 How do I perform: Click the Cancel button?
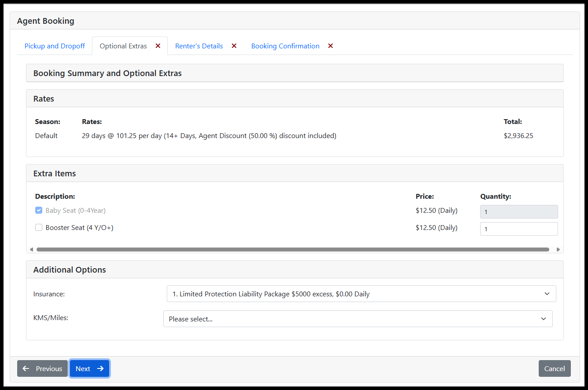pyautogui.click(x=555, y=368)
